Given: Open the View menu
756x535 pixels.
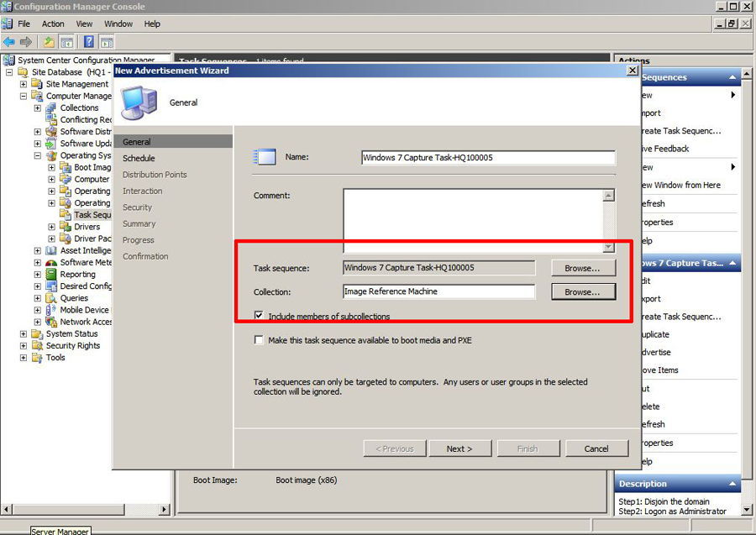Looking at the screenshot, I should click(84, 24).
